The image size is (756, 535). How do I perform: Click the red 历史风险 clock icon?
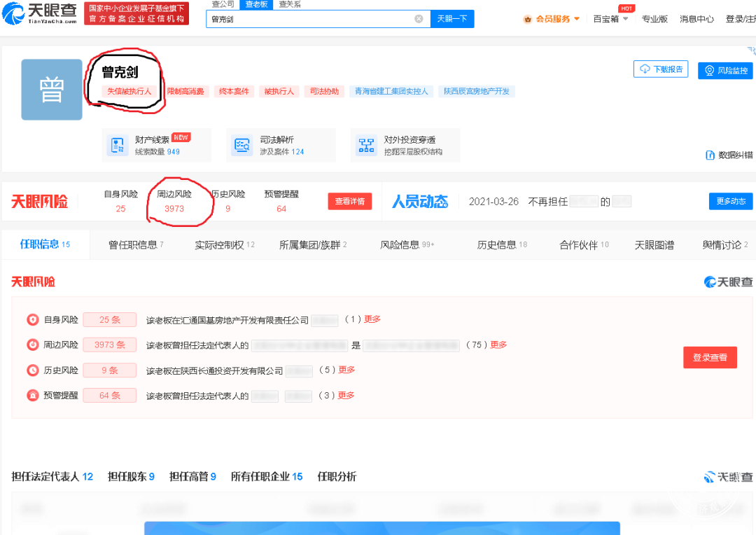(x=33, y=370)
